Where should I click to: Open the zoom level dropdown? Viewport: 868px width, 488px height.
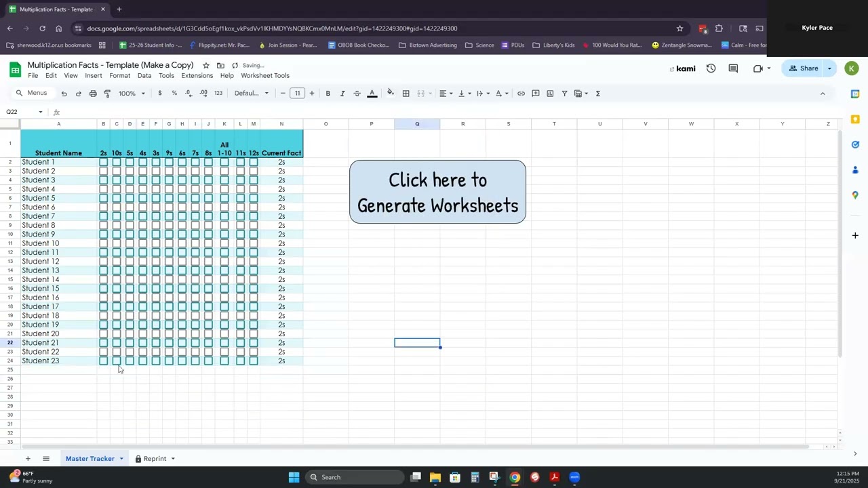(132, 94)
